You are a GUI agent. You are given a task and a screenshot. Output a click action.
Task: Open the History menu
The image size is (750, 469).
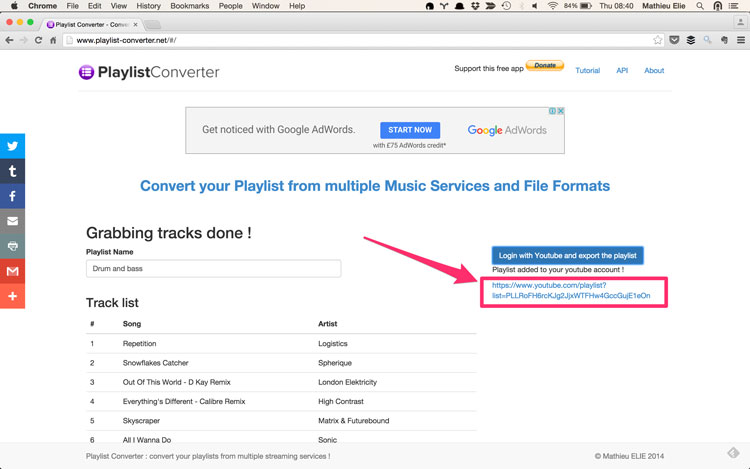[x=148, y=6]
